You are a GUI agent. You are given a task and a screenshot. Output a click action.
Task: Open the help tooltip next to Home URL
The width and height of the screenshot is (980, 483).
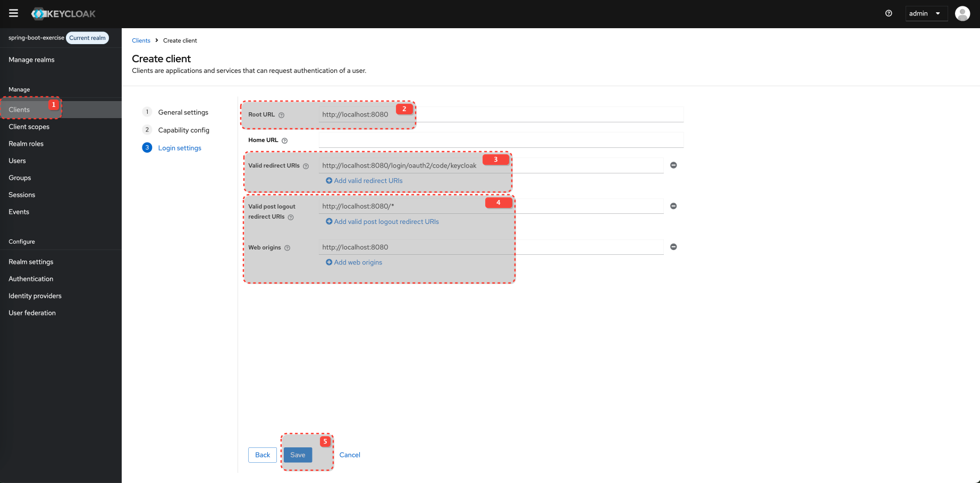(x=284, y=140)
